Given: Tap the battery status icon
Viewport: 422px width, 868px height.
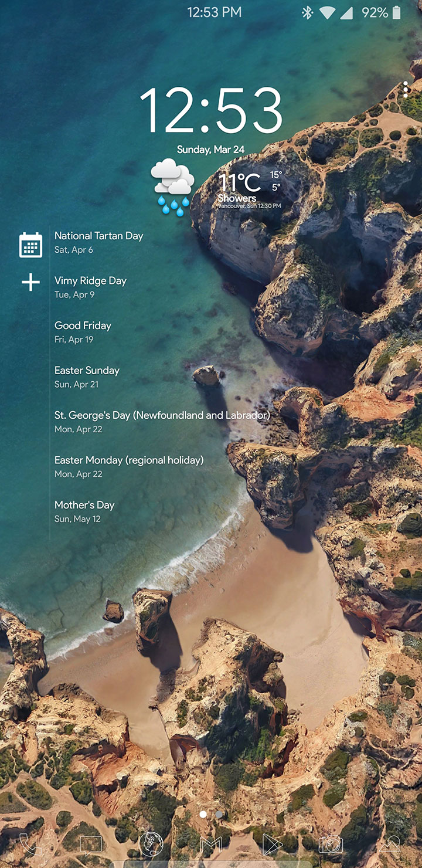Looking at the screenshot, I should pos(397,12).
